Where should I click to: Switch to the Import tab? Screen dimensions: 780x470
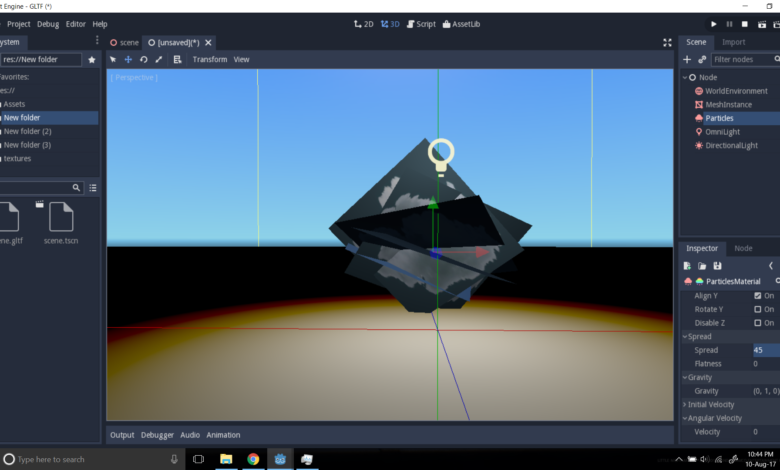[733, 42]
